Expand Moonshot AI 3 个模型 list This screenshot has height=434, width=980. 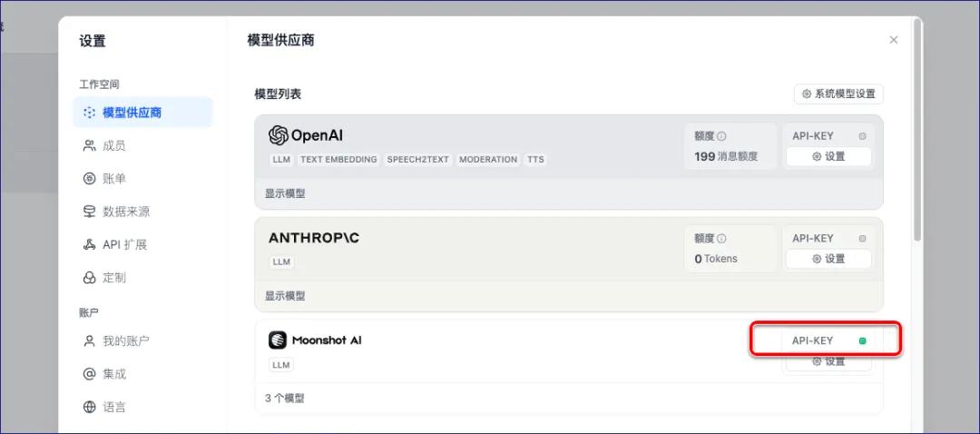(x=285, y=398)
